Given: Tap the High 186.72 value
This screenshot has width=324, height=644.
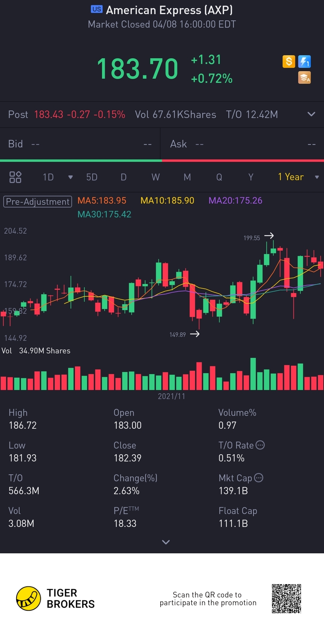Looking at the screenshot, I should point(23,425).
